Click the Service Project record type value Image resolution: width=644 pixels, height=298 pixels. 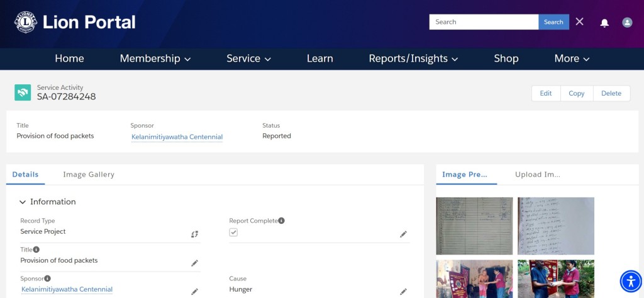43,231
